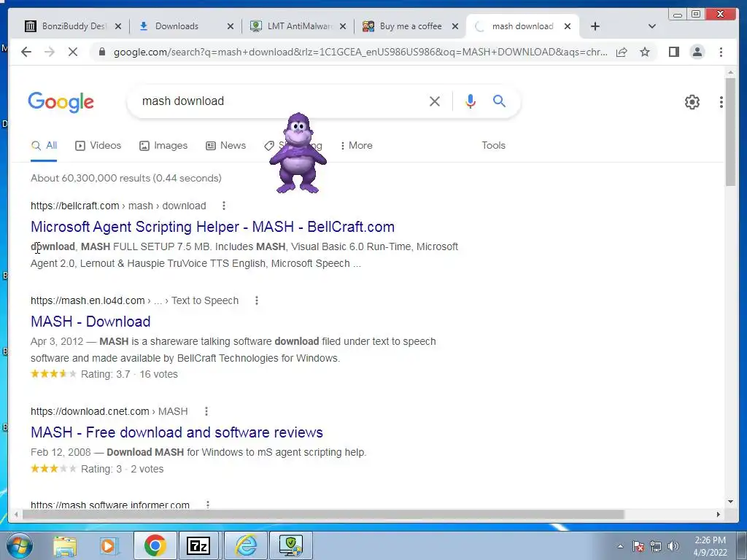Open the volume control tray icon
This screenshot has height=560, width=747.
click(673, 546)
